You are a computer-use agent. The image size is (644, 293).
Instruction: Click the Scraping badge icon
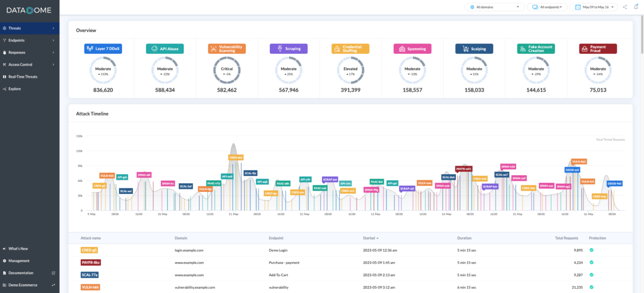pyautogui.click(x=279, y=48)
